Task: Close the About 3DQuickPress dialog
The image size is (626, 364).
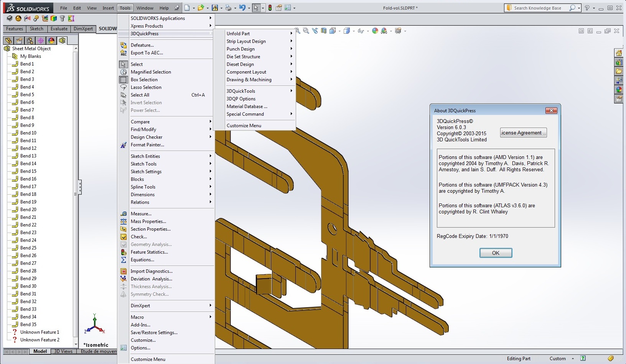Action: click(x=551, y=111)
